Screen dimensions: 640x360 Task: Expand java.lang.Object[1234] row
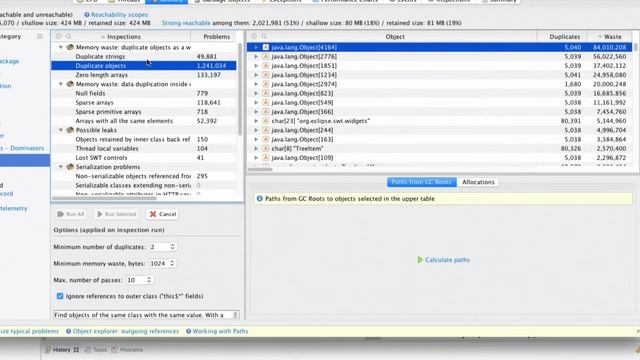[256, 75]
